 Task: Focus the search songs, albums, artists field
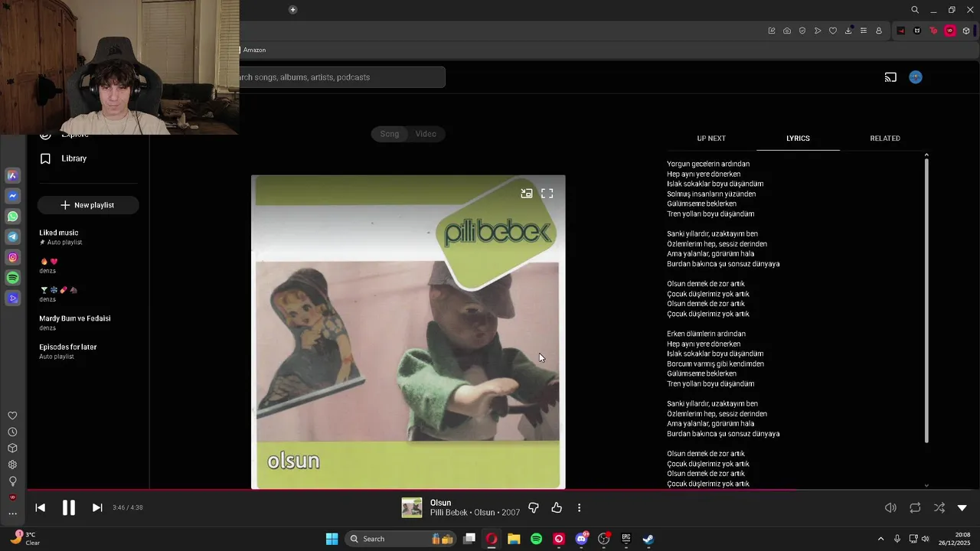tap(341, 77)
